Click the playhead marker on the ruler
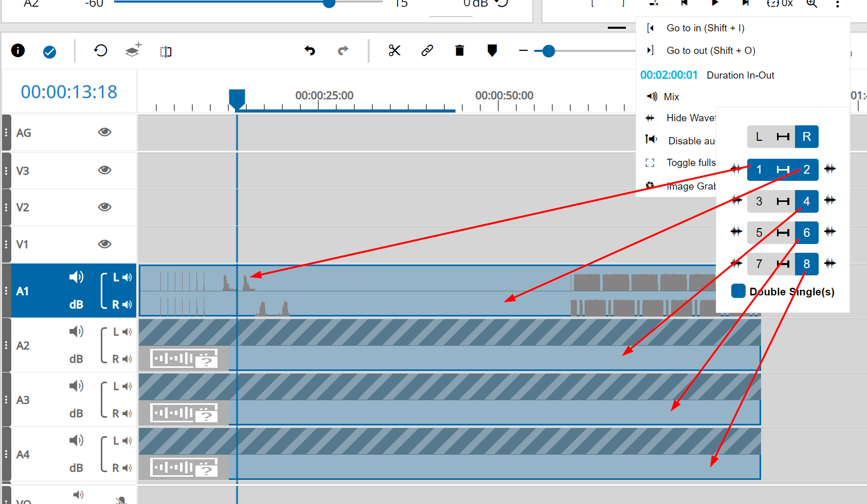Screen dimensions: 867x504 237,98
